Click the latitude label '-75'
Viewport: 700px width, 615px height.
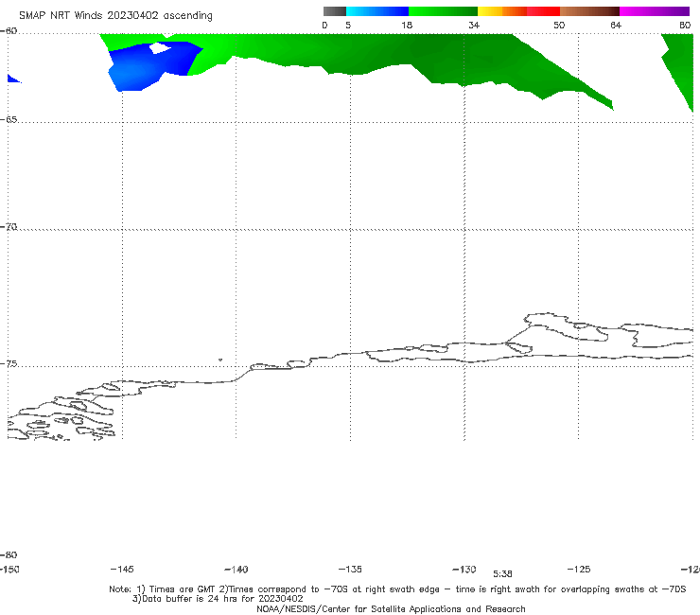[x=9, y=364]
